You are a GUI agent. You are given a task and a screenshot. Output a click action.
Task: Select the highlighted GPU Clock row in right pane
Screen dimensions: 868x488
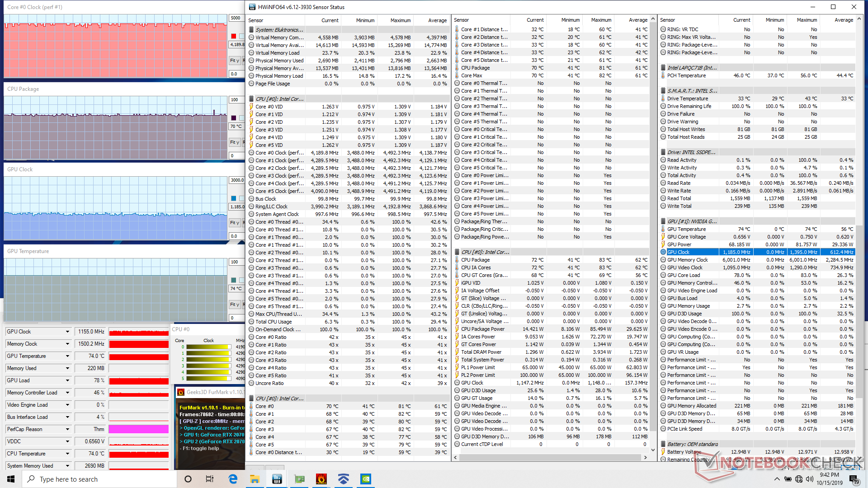pyautogui.click(x=757, y=252)
